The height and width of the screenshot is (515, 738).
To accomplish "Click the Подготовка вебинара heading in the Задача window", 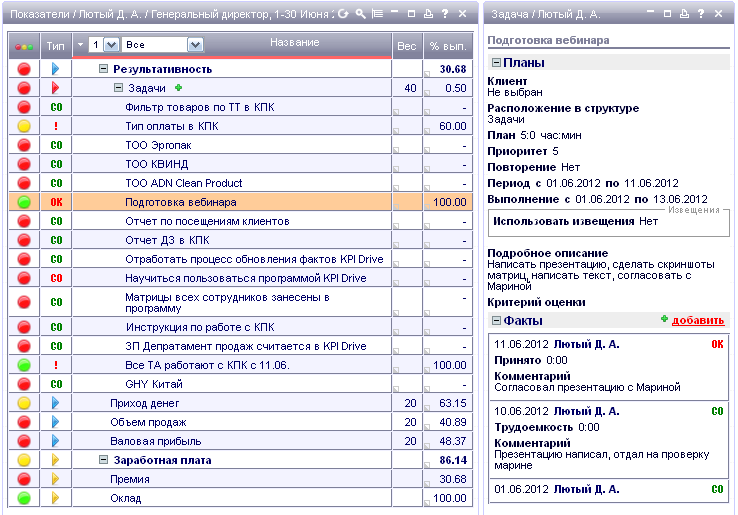I will click(548, 40).
